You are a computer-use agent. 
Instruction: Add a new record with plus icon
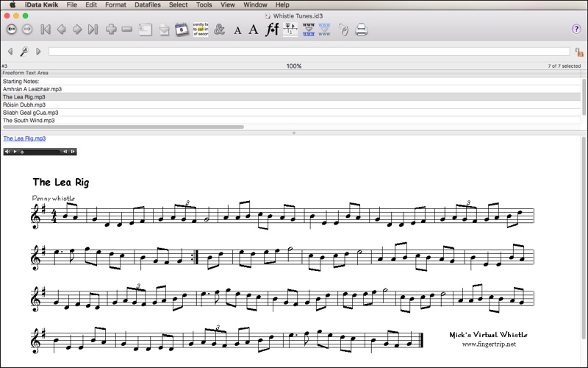point(111,29)
